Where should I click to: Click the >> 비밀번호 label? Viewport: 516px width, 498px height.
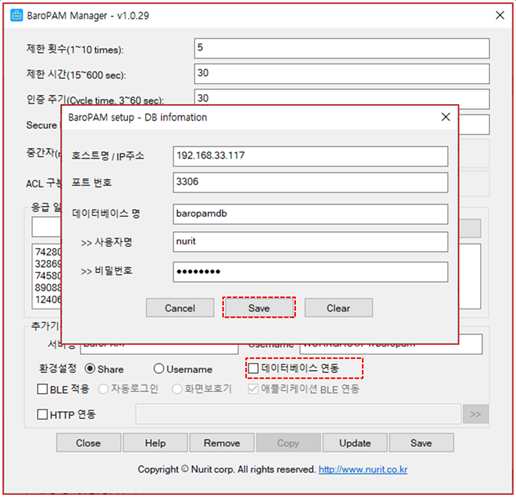[106, 271]
